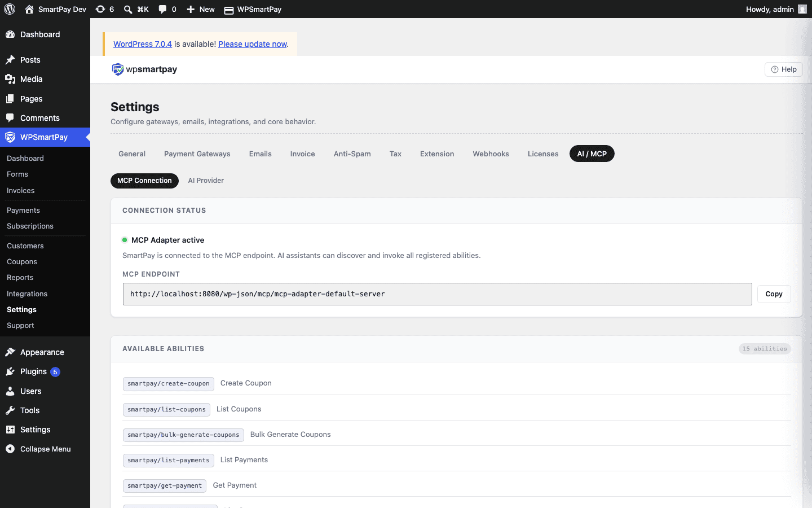Open WPSmartPay admin bar shortcut
Image resolution: width=812 pixels, height=508 pixels.
click(x=253, y=9)
